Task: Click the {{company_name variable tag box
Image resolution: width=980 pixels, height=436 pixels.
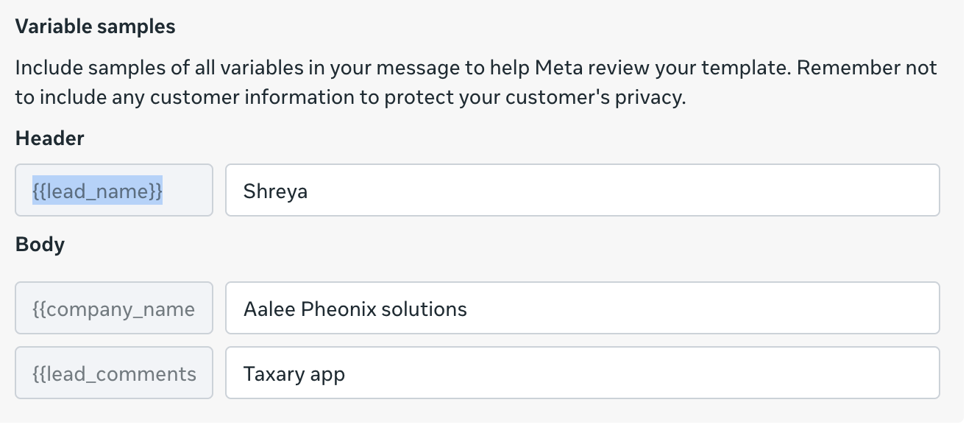Action: tap(114, 308)
